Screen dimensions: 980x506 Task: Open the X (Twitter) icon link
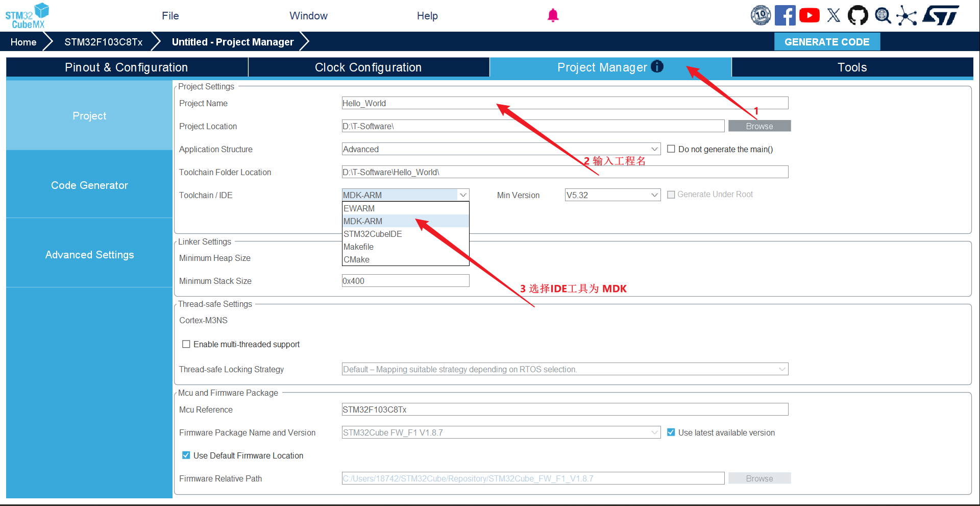pyautogui.click(x=834, y=15)
